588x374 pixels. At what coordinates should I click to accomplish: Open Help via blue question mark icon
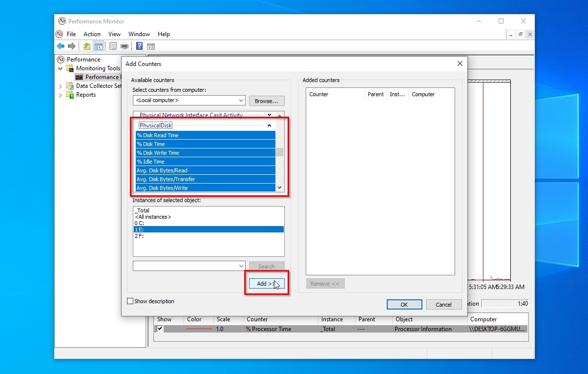tap(140, 46)
